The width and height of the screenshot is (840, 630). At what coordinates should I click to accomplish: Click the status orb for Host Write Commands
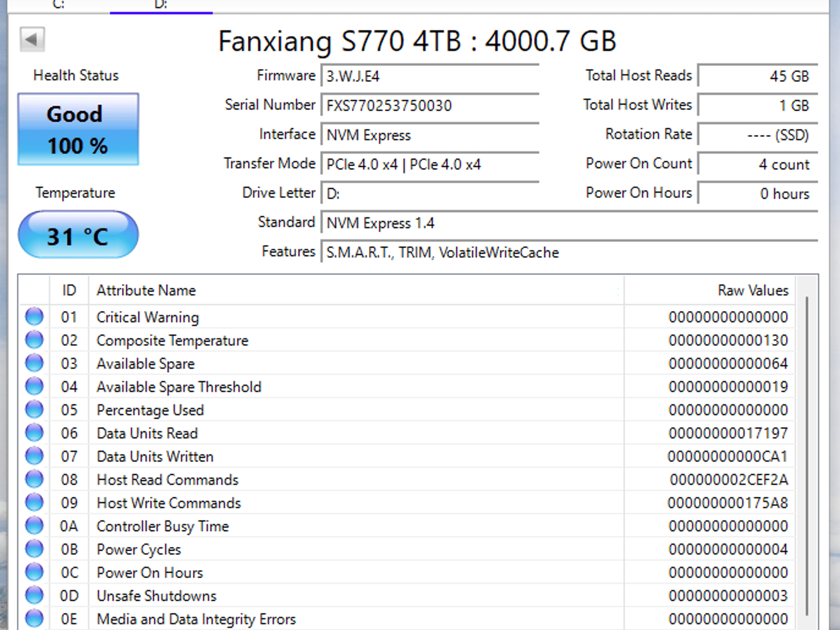(x=34, y=502)
